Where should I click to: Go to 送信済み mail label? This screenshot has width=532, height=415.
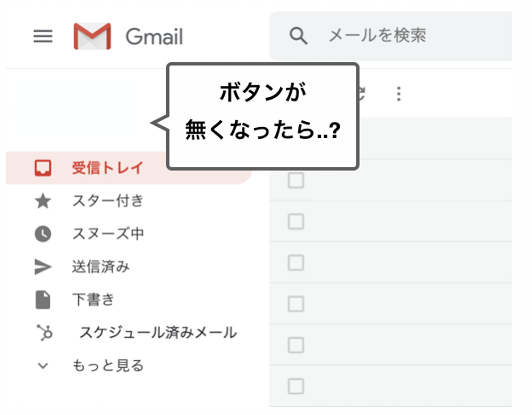click(101, 267)
